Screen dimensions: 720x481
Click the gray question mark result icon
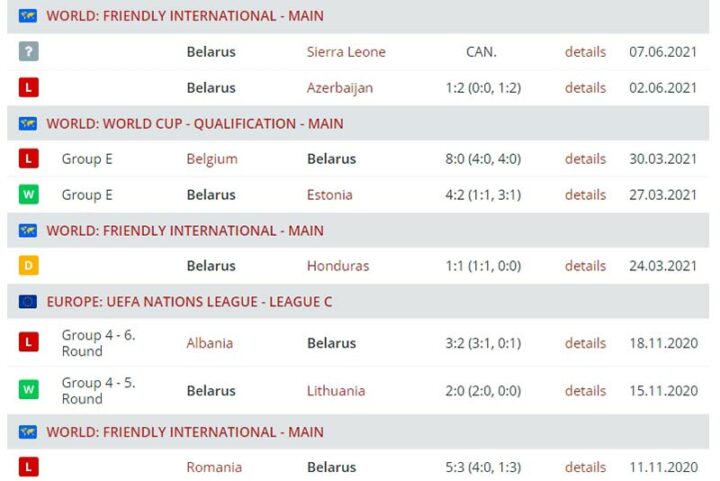pyautogui.click(x=28, y=52)
